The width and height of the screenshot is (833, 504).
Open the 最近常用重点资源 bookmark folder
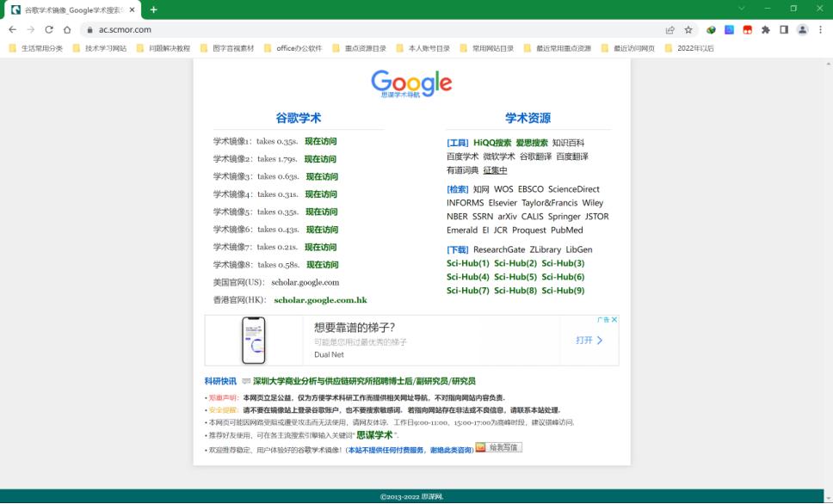coord(558,48)
